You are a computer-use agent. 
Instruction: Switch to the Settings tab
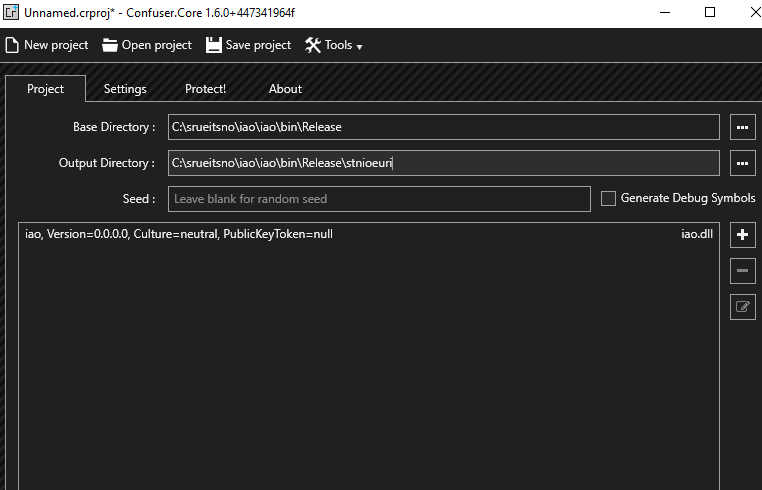[125, 89]
